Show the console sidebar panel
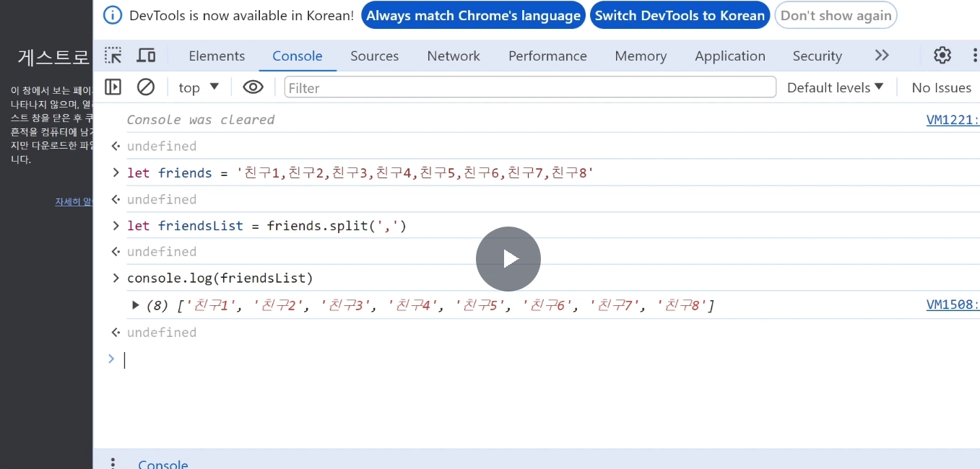Viewport: 980px width, 469px height. click(x=113, y=87)
